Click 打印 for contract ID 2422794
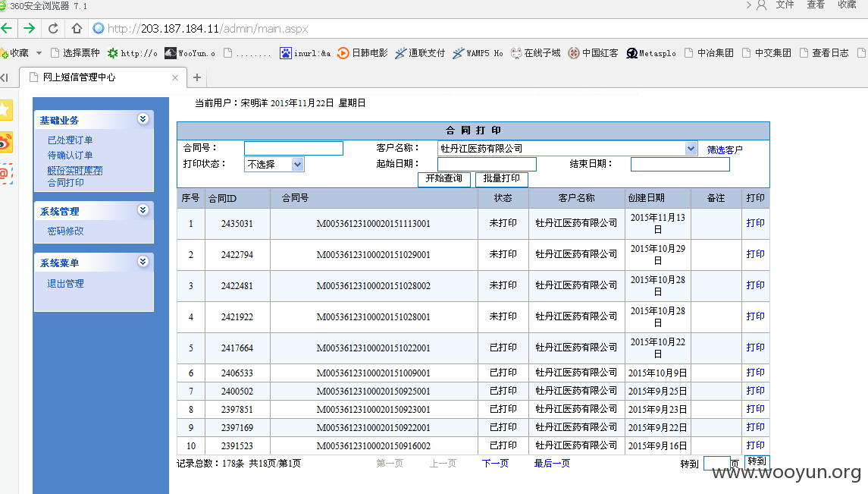 click(x=755, y=253)
